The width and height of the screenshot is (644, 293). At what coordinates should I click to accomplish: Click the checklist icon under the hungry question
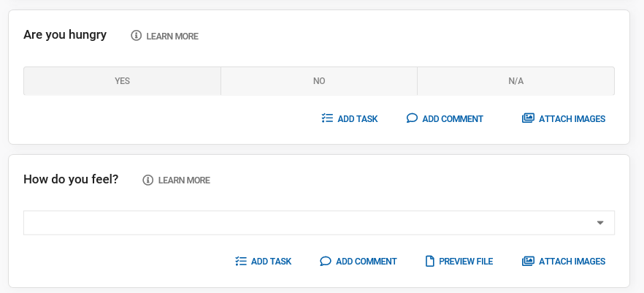point(327,118)
